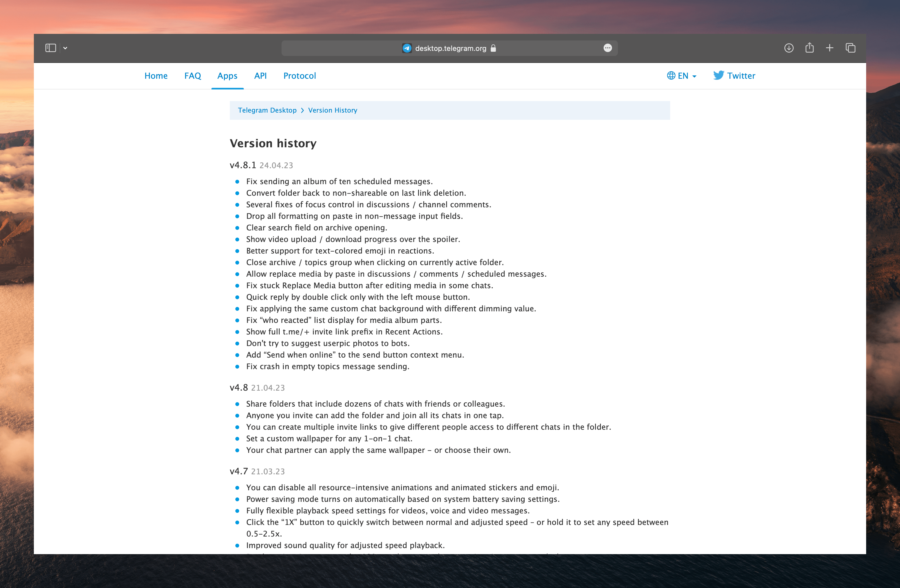Screen dimensions: 900x588
Task: Open Telegram's Twitter profile link
Action: coord(741,75)
